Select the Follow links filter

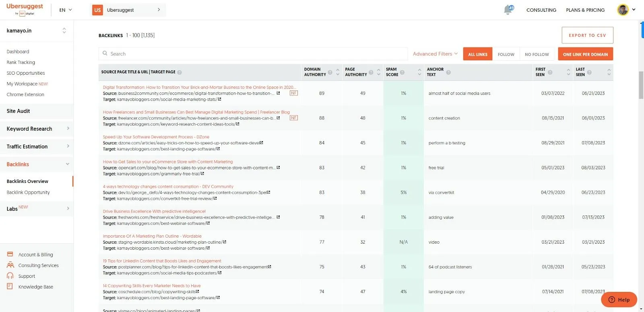tap(506, 54)
